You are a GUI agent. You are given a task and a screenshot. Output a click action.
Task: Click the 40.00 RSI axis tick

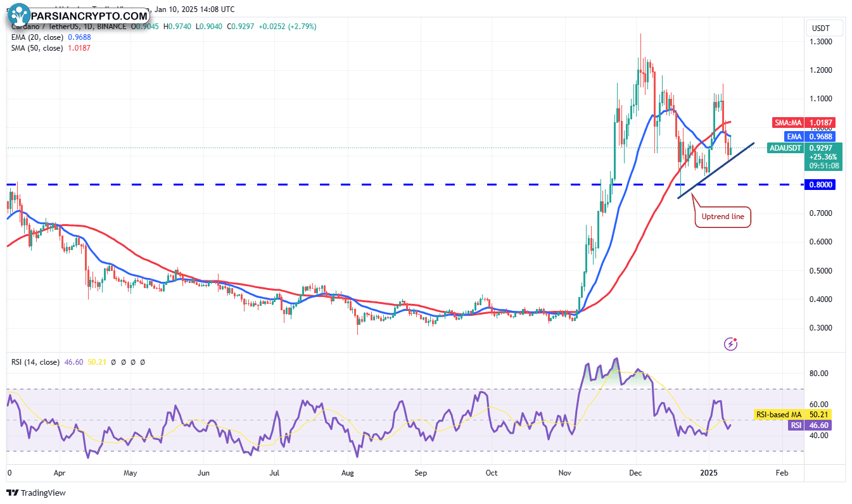[820, 436]
